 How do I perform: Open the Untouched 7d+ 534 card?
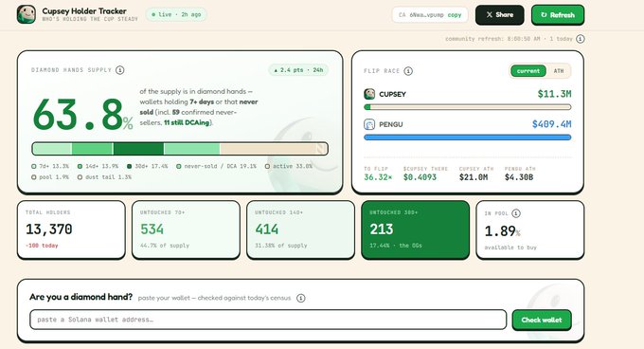186,230
